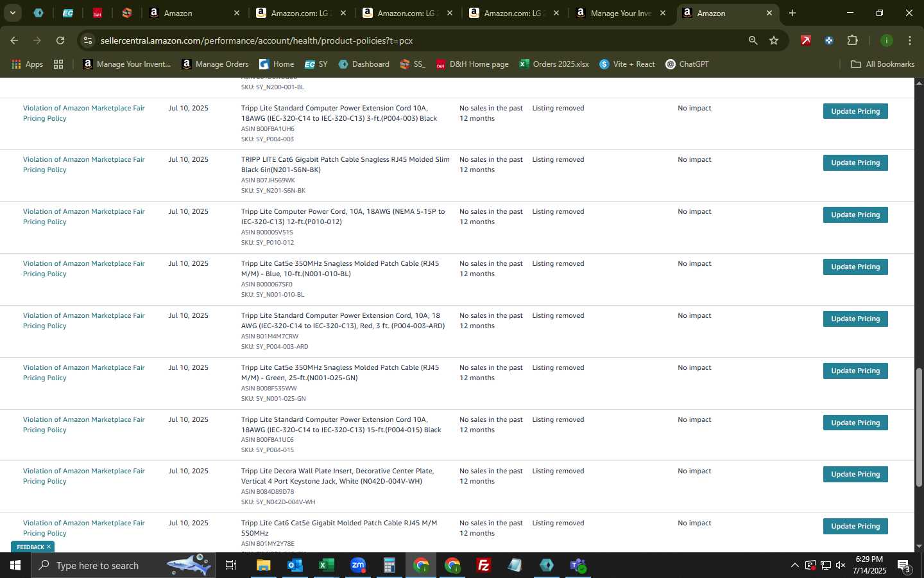Open the green Chrome profile avatar
Screen dimensions: 924x578
(886, 40)
